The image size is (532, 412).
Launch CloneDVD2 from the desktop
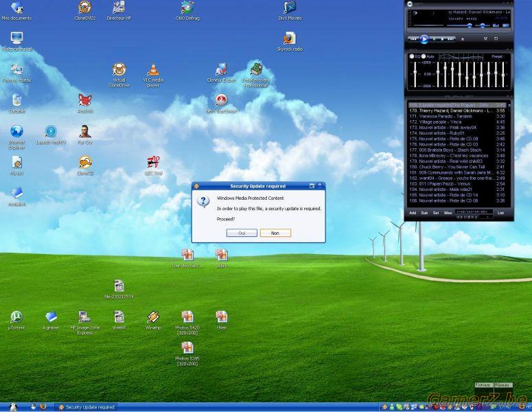tap(85, 10)
